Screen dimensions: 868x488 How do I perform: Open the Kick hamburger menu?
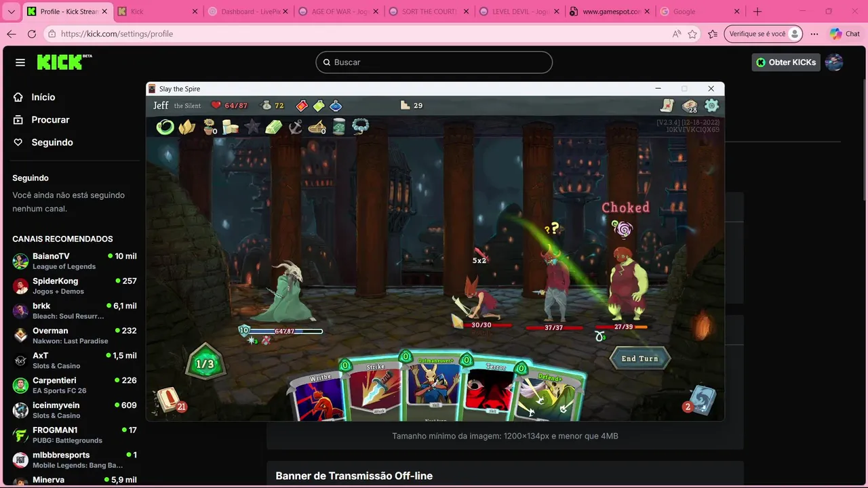(x=20, y=62)
